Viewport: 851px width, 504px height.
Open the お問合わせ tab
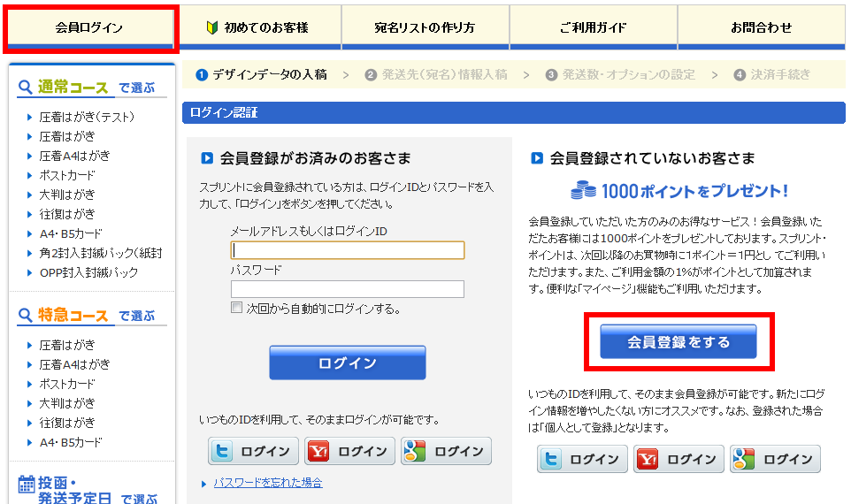[762, 27]
